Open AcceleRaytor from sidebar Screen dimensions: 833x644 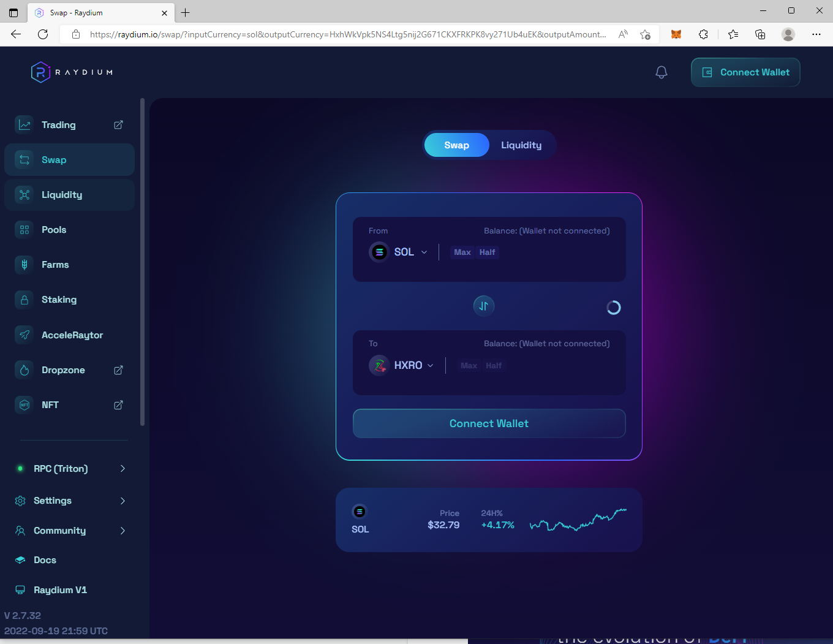coord(69,335)
